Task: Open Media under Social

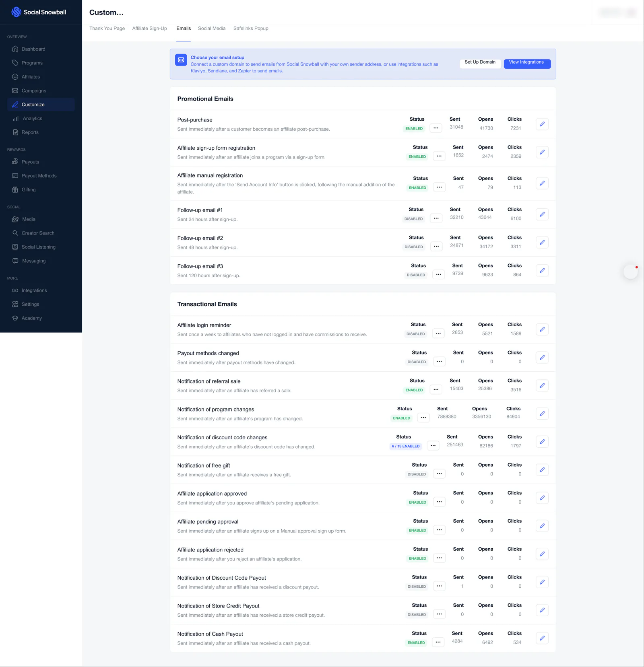Action: (41, 219)
